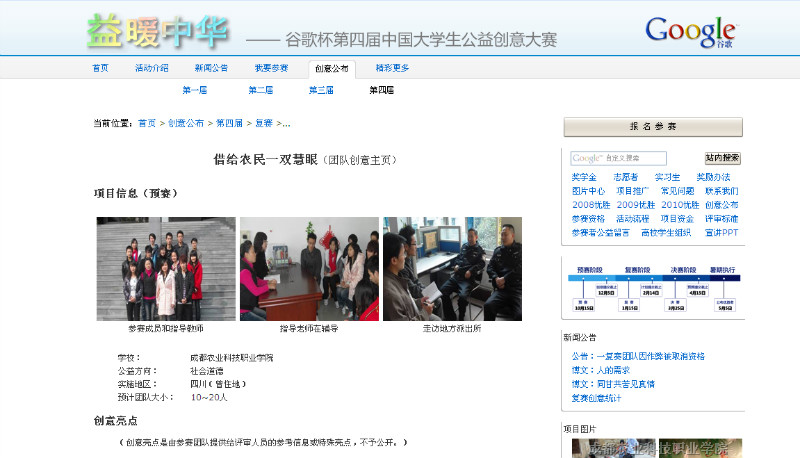Click the 预赛阶段 timeline stage
Viewport: 800px width, 458px height.
tap(590, 270)
